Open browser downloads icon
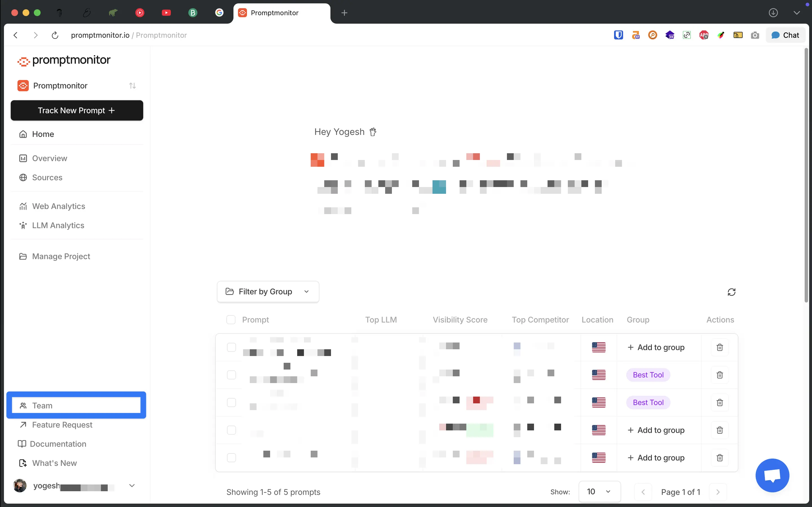Viewport: 812px width, 507px height. click(x=773, y=13)
